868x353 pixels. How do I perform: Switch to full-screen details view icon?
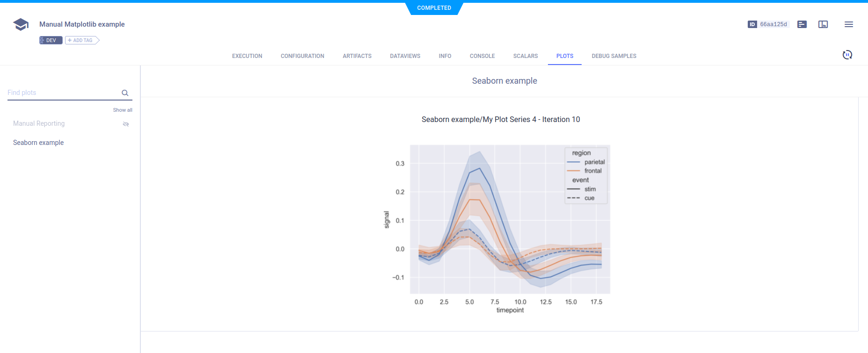[x=823, y=24]
